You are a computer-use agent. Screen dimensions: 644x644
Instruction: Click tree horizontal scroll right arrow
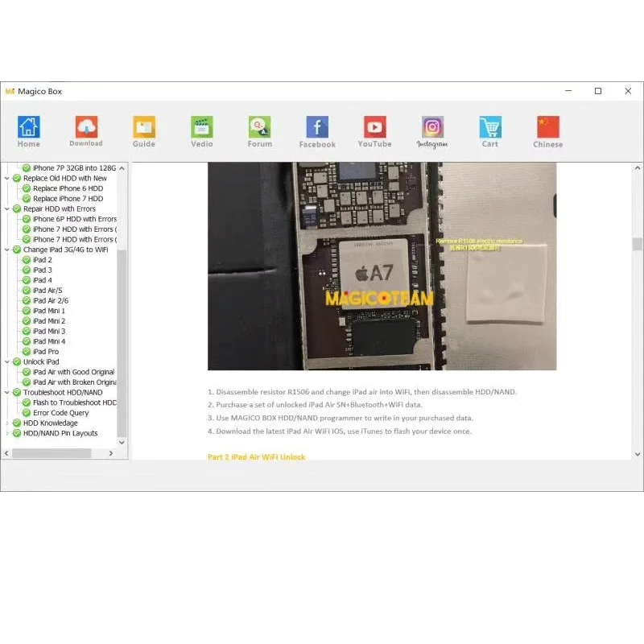point(111,453)
